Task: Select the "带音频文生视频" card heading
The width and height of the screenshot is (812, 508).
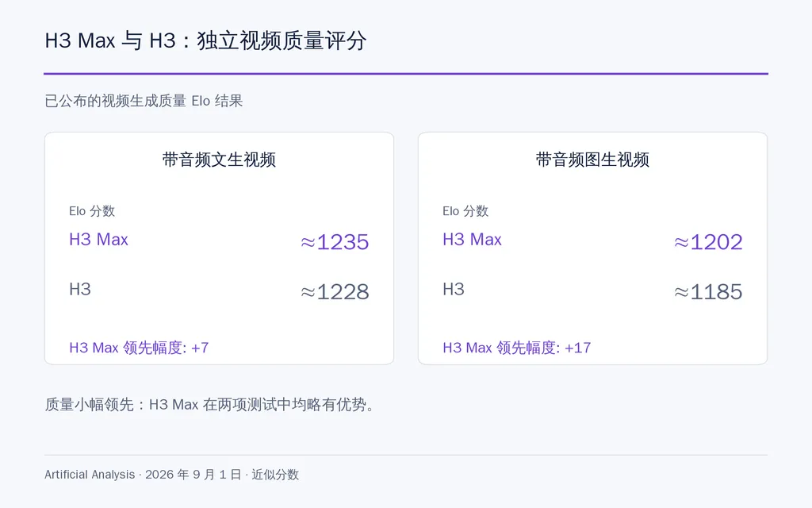Action: 219,159
